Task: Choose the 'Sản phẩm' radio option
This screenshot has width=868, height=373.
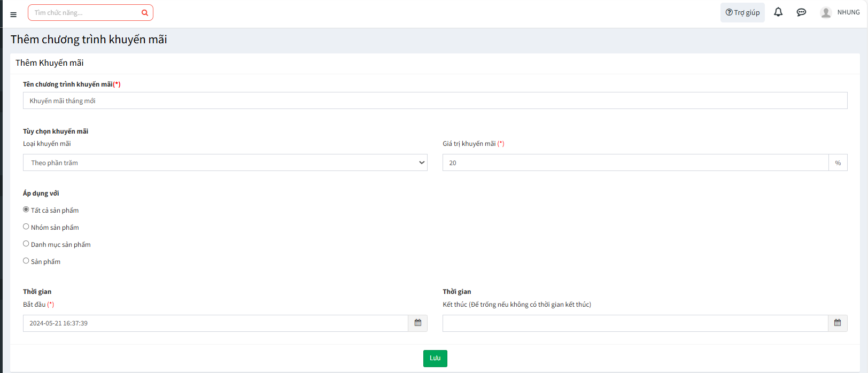Action: pyautogui.click(x=26, y=261)
